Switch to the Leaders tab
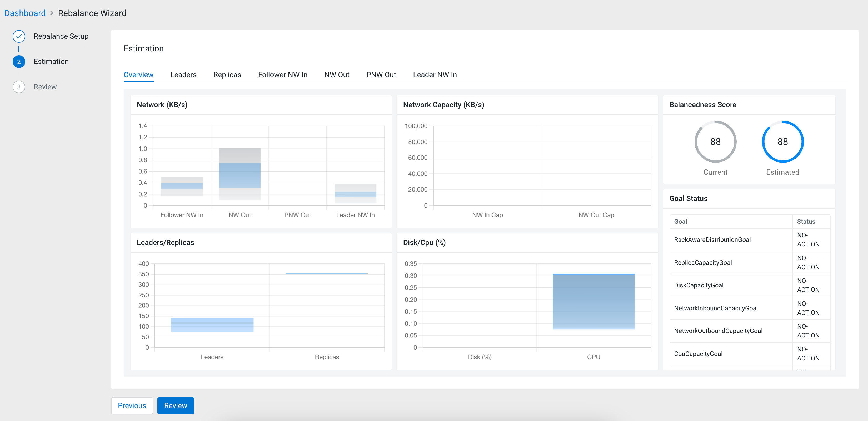 (x=183, y=75)
